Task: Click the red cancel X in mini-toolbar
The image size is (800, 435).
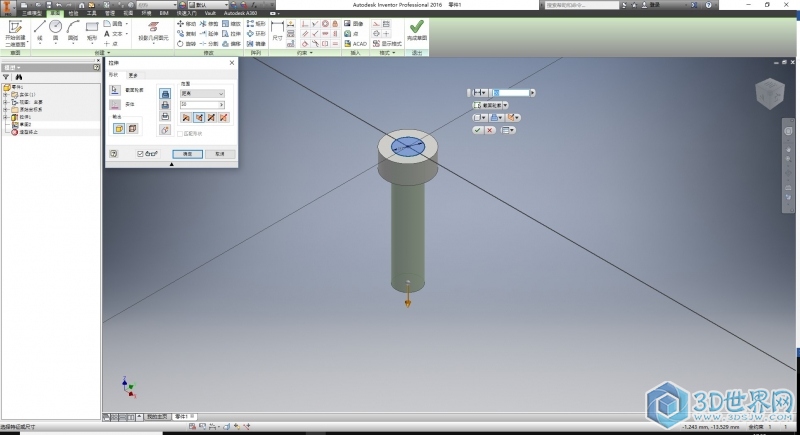Action: click(490, 131)
